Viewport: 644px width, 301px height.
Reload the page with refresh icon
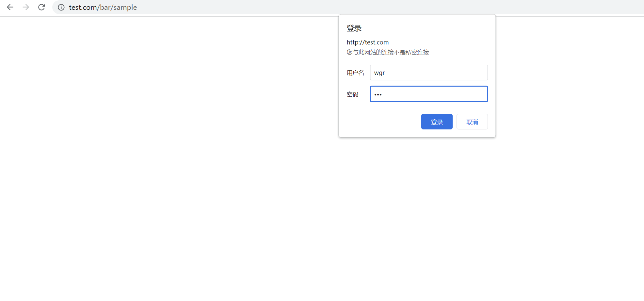click(41, 7)
